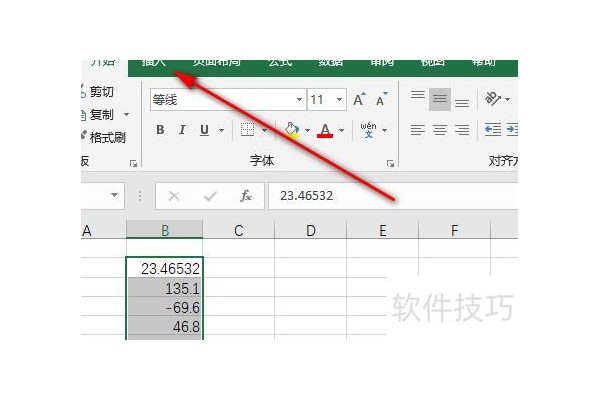Viewport: 600px width, 400px height.
Task: Apply the red font color A
Action: click(x=325, y=130)
